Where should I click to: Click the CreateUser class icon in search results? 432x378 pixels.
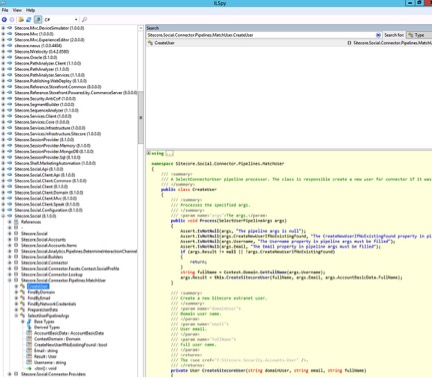pyautogui.click(x=150, y=43)
